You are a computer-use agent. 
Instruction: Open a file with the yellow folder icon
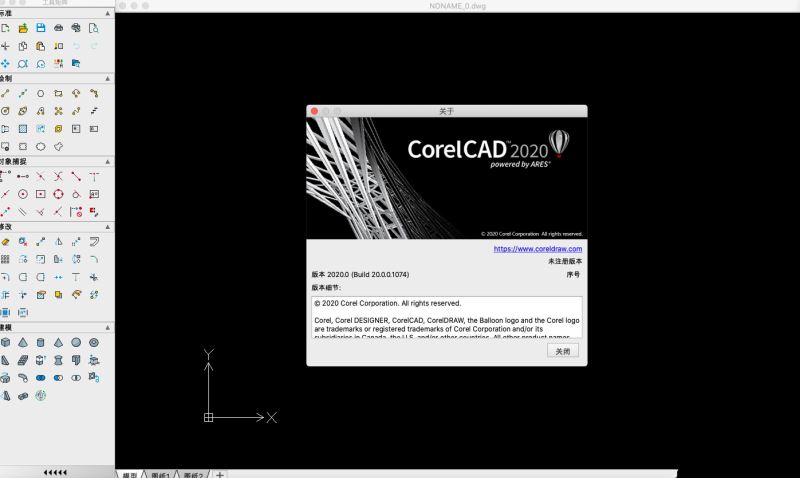point(23,28)
